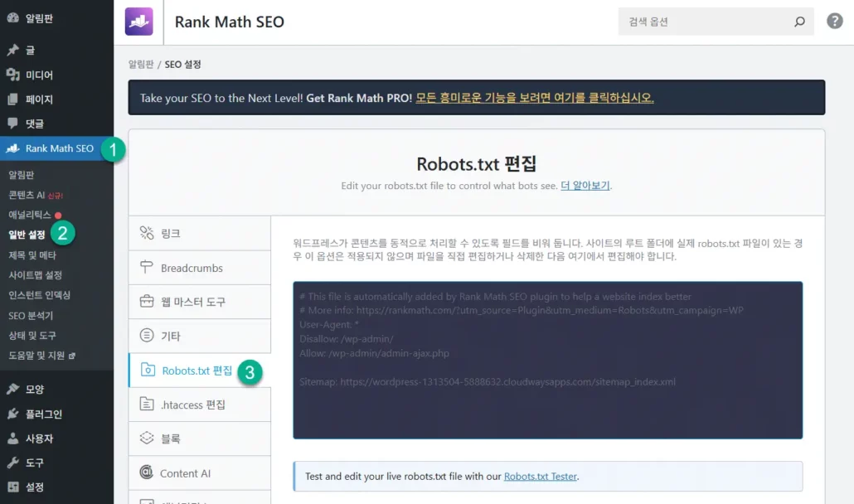The image size is (854, 504).
Task: Open the 사용자 menu
Action: (56, 439)
